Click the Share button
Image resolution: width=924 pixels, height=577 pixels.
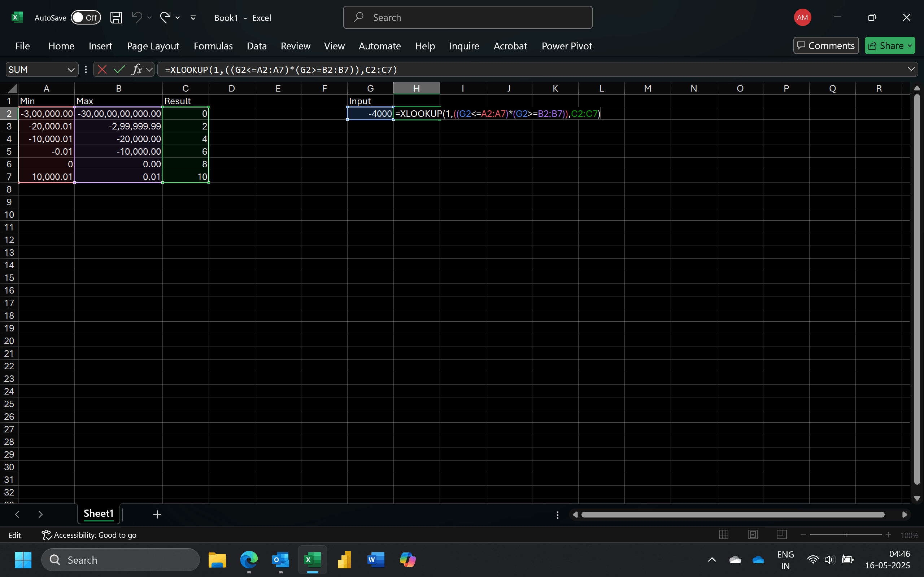(886, 46)
